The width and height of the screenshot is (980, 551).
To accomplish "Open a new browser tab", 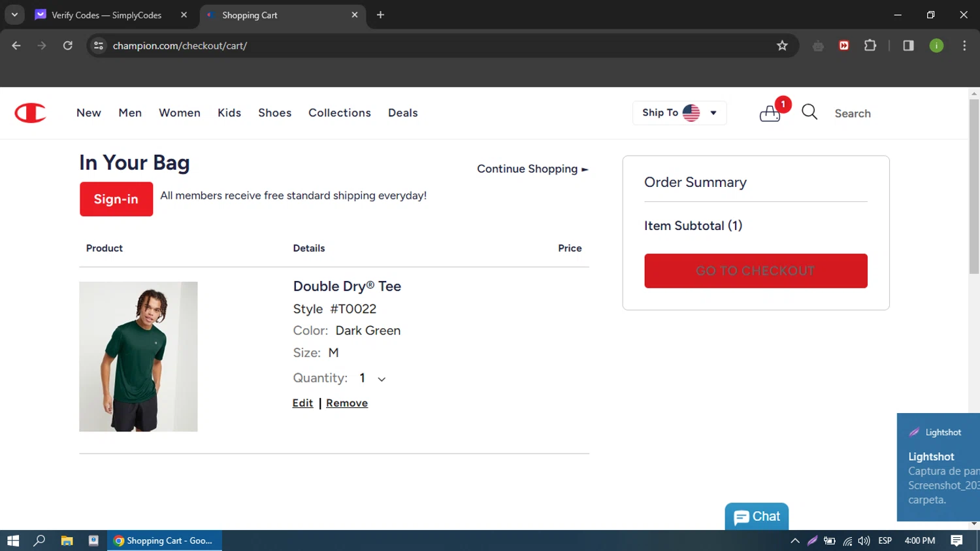I will coord(380,14).
